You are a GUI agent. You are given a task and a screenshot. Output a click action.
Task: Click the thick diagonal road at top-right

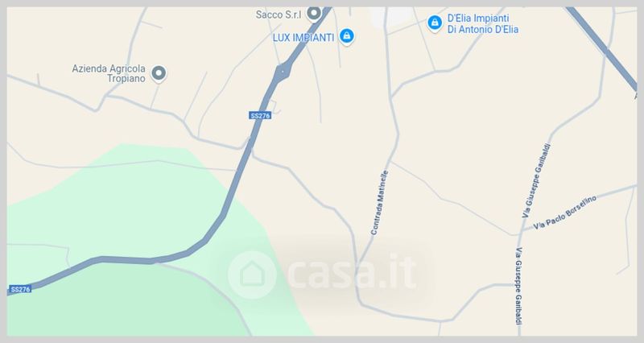click(601, 48)
